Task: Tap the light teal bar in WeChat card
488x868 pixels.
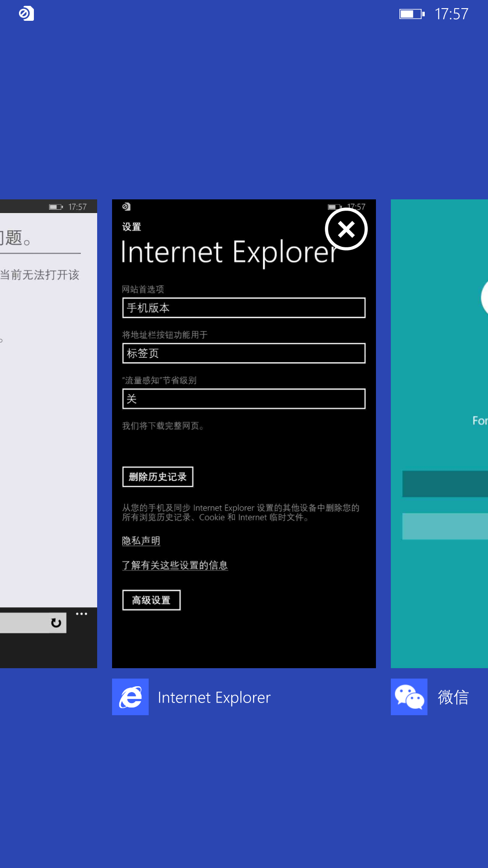Action: pyautogui.click(x=445, y=526)
